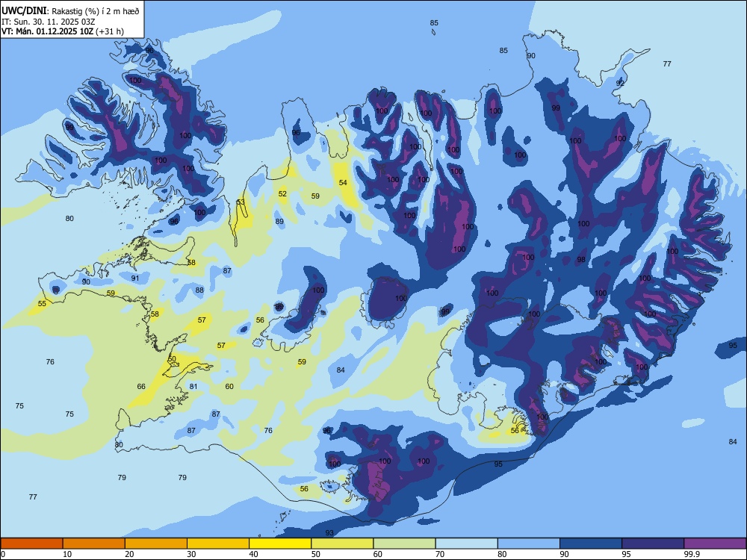Click the '88' humidity value on map
This screenshot has height=560, width=747.
(199, 290)
